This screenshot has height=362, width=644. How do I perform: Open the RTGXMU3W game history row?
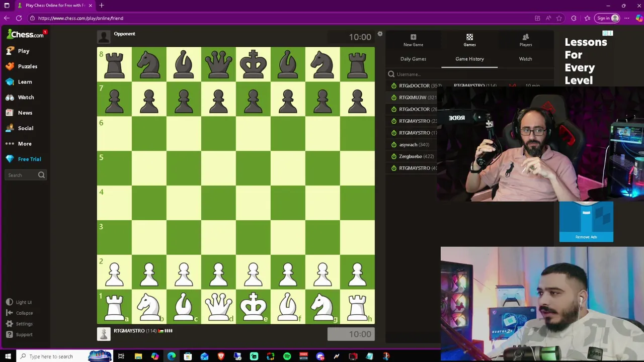[x=413, y=98]
